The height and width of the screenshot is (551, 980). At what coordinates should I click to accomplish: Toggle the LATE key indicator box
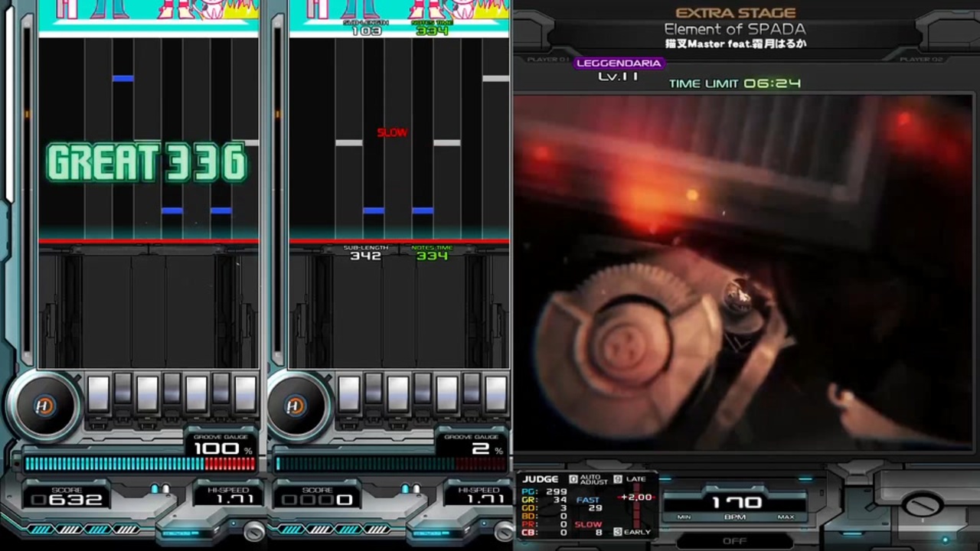click(x=618, y=479)
